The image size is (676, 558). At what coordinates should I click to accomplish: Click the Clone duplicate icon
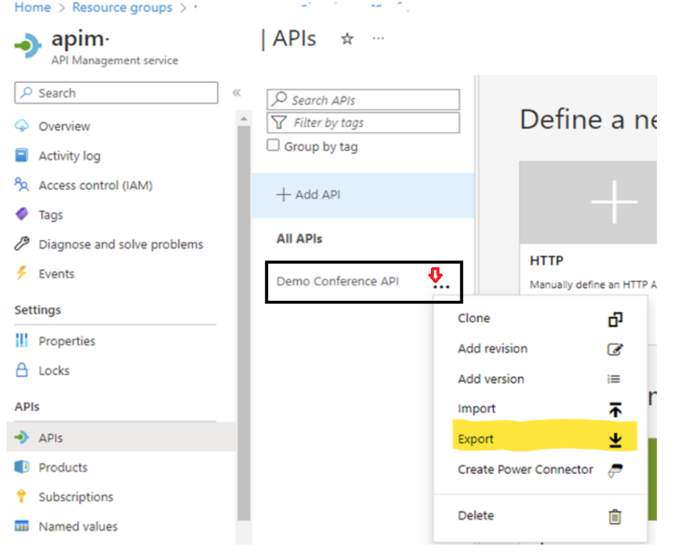[615, 320]
